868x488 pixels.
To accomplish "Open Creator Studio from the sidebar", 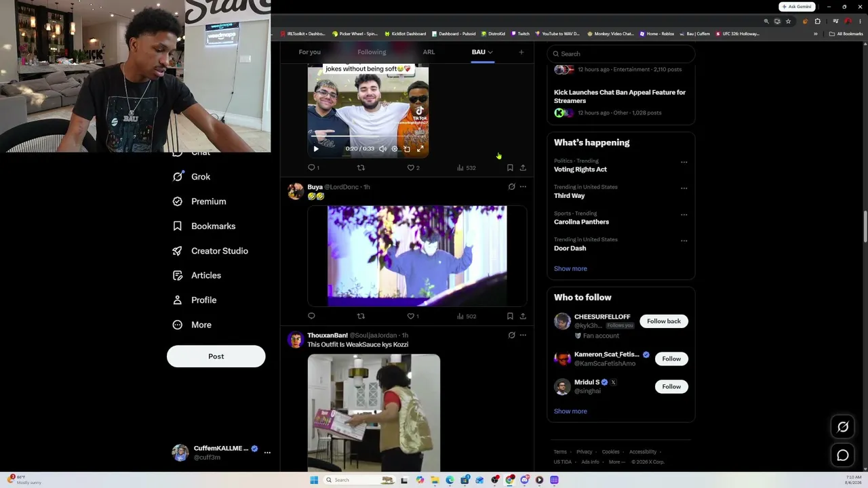I will coord(210,251).
